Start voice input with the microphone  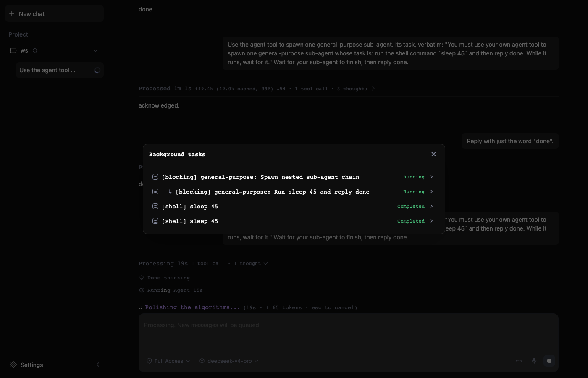(x=534, y=361)
